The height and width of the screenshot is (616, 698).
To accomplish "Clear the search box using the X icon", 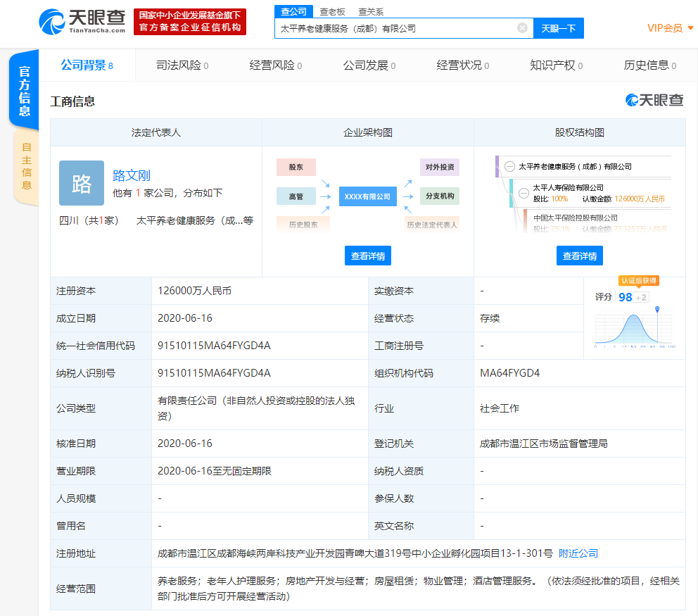I will (521, 28).
